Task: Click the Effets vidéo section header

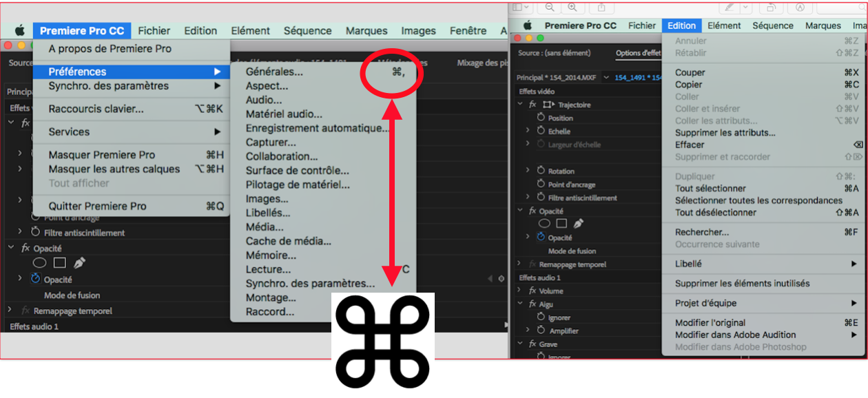Action: pos(537,91)
